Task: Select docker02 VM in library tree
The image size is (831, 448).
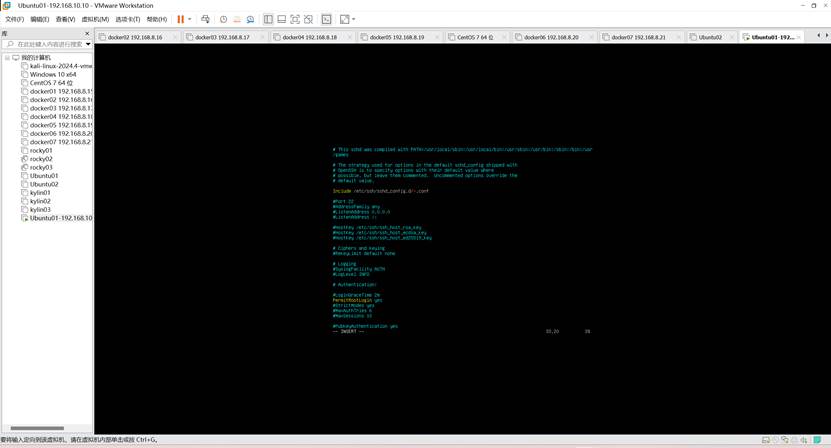Action: [x=60, y=100]
